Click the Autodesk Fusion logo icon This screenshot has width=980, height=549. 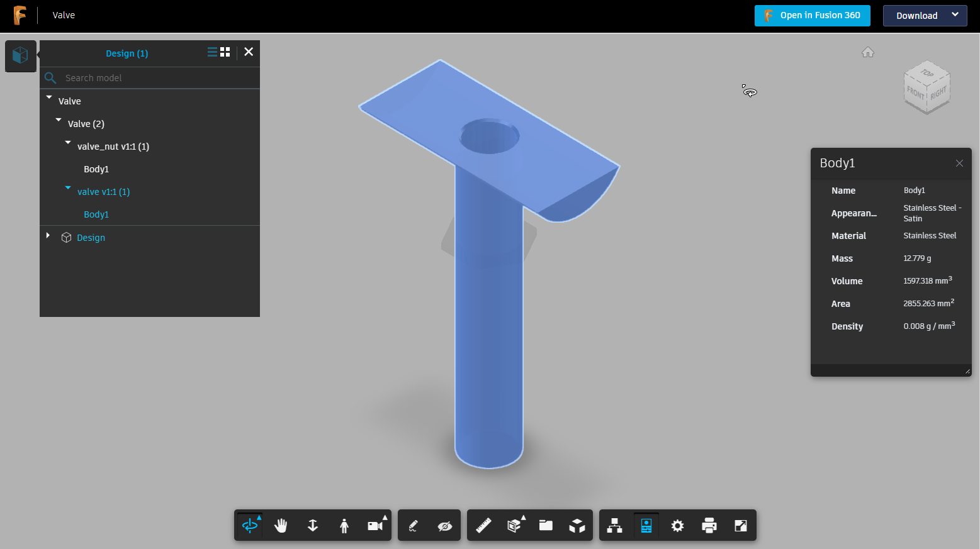(x=20, y=15)
